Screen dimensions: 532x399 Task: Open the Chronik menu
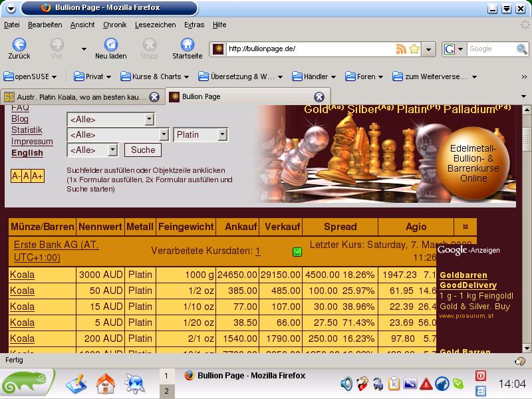click(x=114, y=25)
